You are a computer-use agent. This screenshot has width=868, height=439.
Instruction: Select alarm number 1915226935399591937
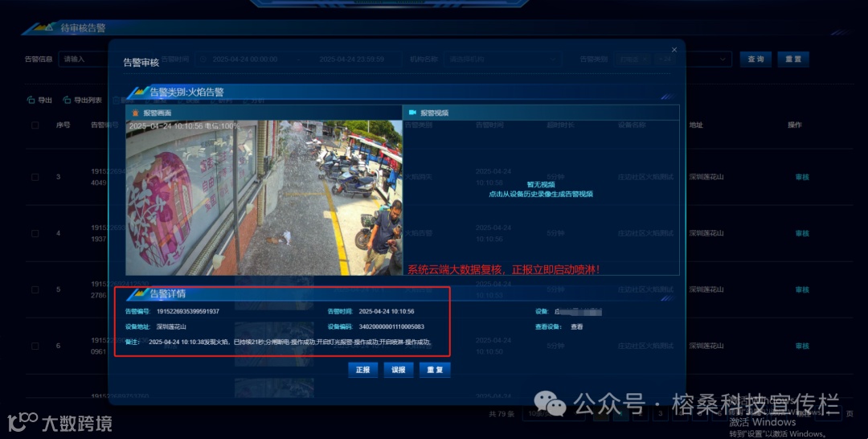coord(187,312)
